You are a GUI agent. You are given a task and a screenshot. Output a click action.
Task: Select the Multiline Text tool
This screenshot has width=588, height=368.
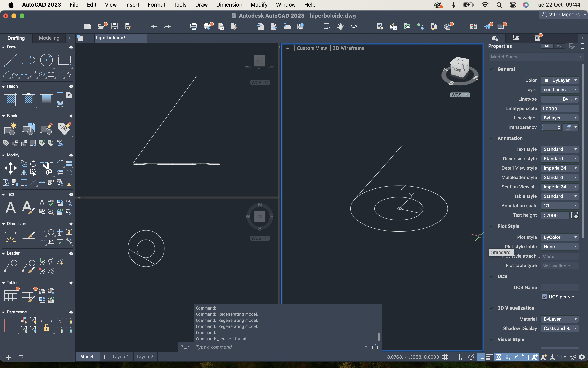pos(10,207)
